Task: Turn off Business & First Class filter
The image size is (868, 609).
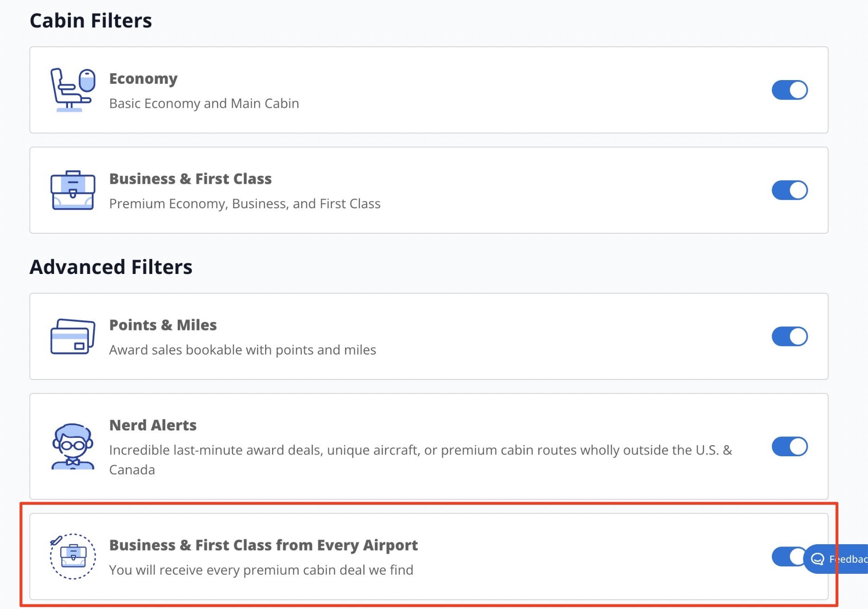Action: point(790,190)
